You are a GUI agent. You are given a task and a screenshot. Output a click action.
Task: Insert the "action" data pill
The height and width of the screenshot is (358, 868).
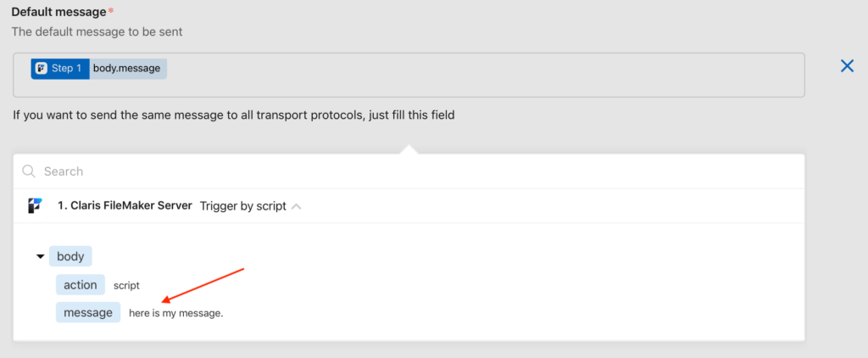81,285
